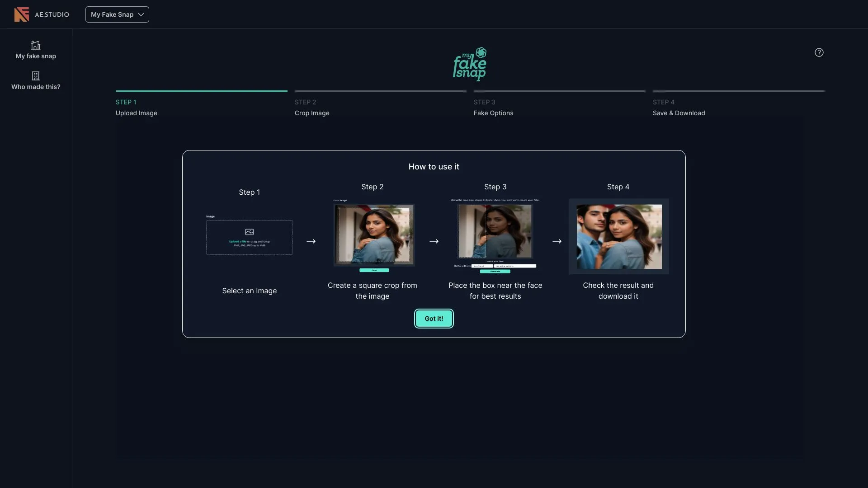Open the Who made this? building icon
Viewport: 868px width, 488px height.
[x=36, y=76]
